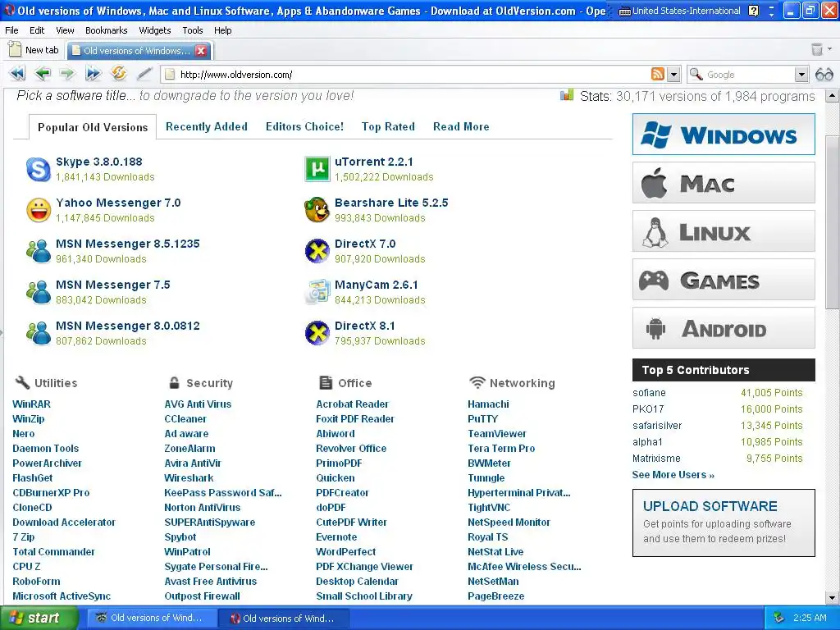Open the Mac platform button
Screen dimensions: 840x630
(x=724, y=183)
